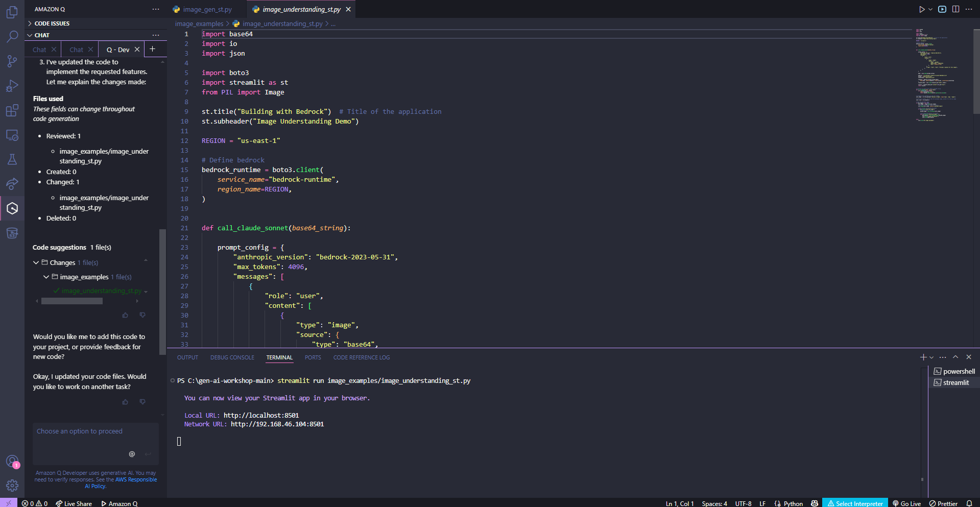The width and height of the screenshot is (980, 507).
Task: Close the image_understanding_st.py editor tab
Action: point(348,9)
